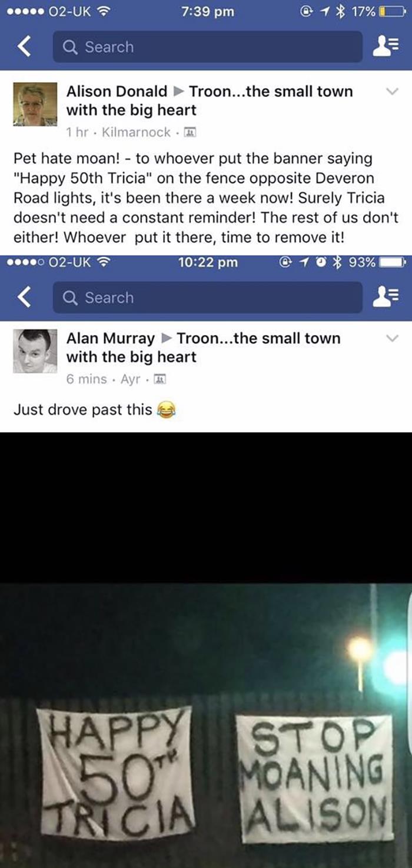View Alison Donald's profile picture
412x868 pixels.
tap(35, 105)
